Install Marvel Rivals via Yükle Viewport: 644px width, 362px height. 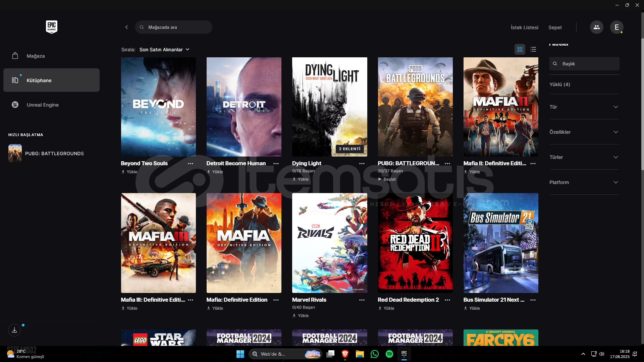(301, 315)
